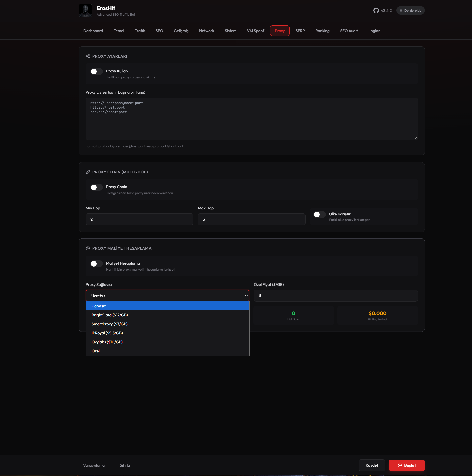
Task: Enable the Maliyet Hesaplama toggle
Action: tap(96, 264)
